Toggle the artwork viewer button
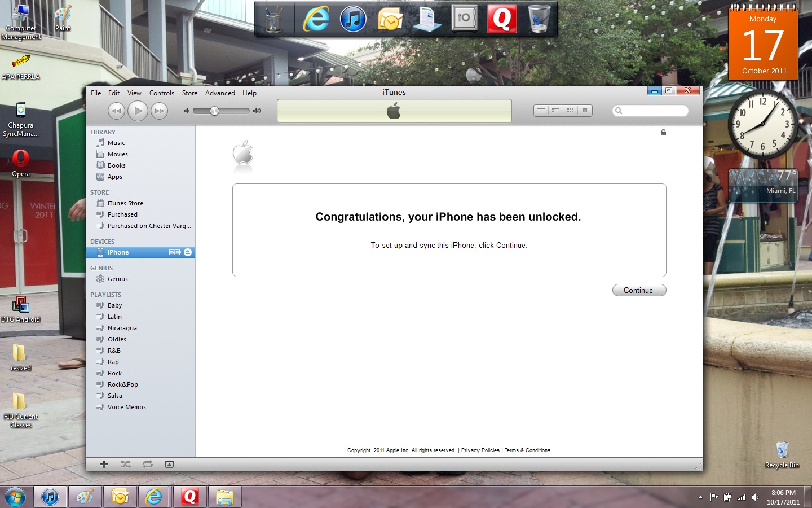 pyautogui.click(x=169, y=464)
